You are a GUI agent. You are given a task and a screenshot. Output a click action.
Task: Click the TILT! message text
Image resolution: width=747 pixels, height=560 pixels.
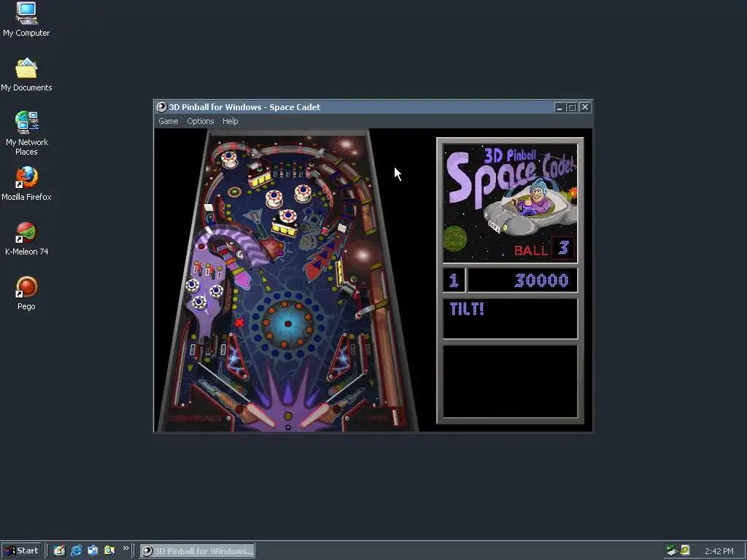(467, 309)
